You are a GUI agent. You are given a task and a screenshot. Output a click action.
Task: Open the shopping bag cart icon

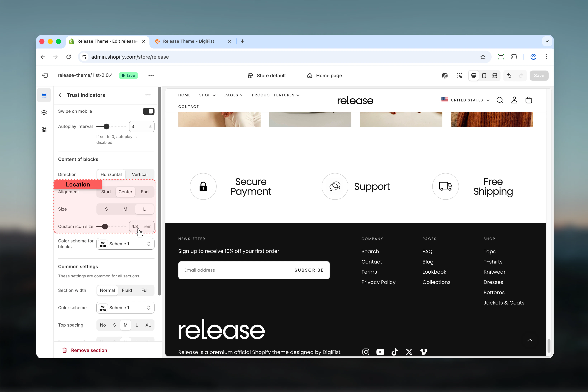[x=529, y=100]
